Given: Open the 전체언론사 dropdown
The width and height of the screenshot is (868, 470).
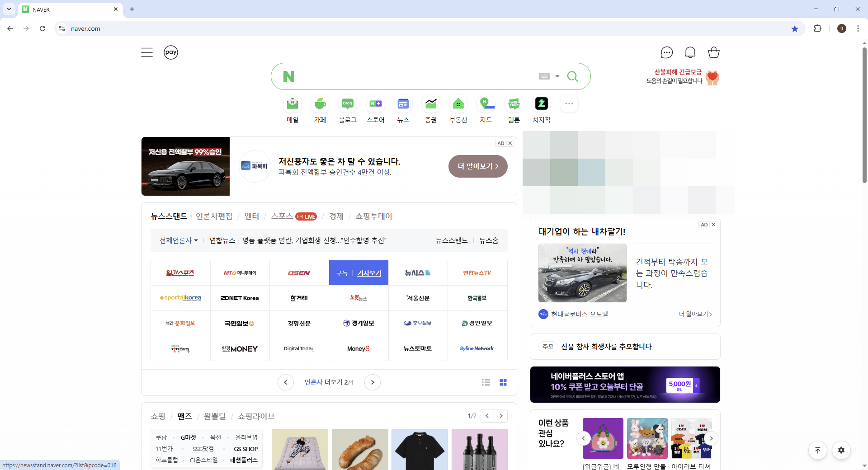Looking at the screenshot, I should [179, 240].
